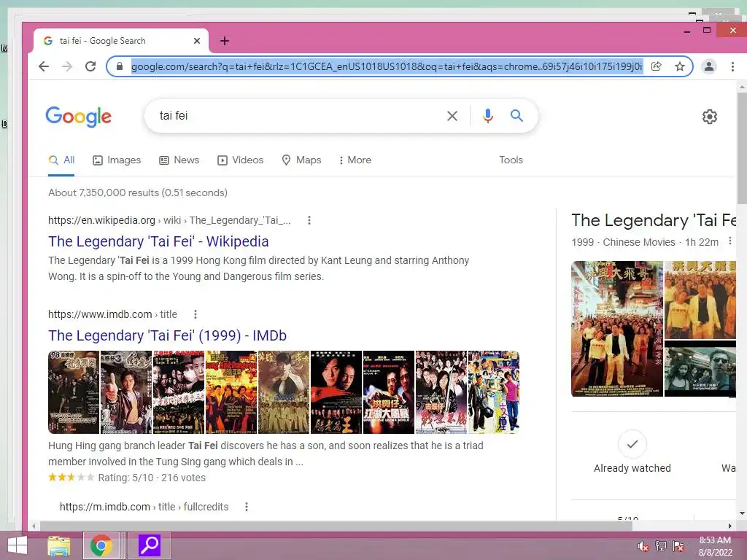Screen dimensions: 747x560
Task: Open options for imdb.com title result
Action: pyautogui.click(x=196, y=314)
